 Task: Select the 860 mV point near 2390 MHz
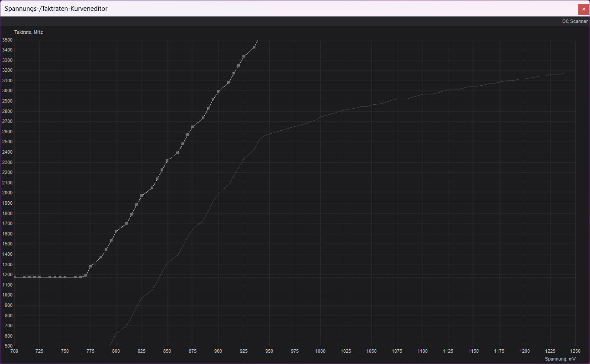[177, 153]
